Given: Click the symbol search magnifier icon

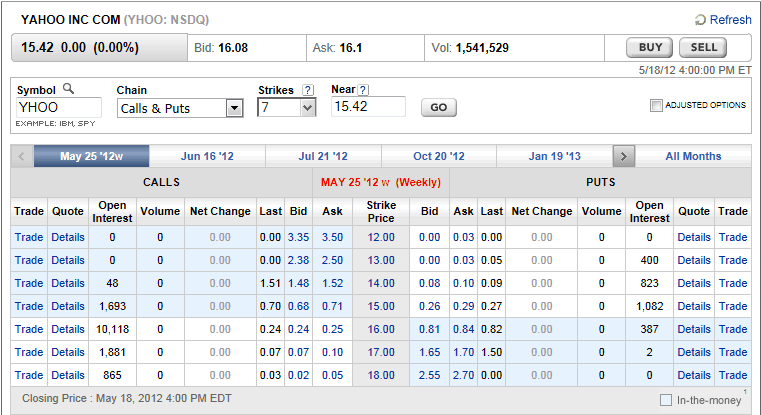Looking at the screenshot, I should [x=68, y=88].
